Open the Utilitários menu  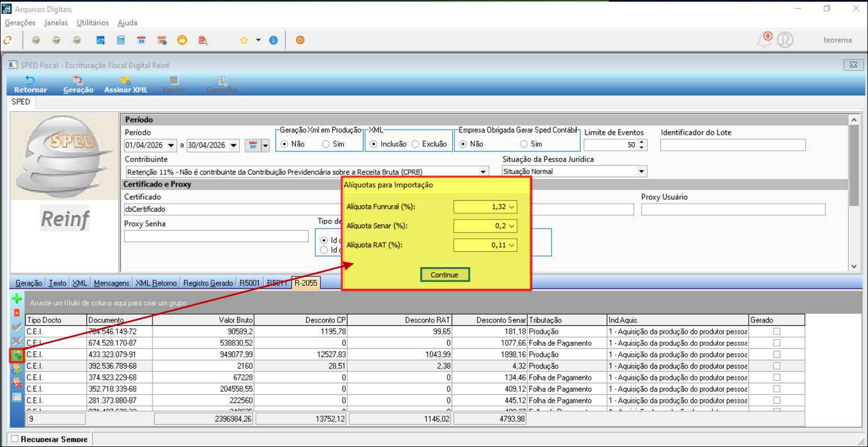pos(93,23)
